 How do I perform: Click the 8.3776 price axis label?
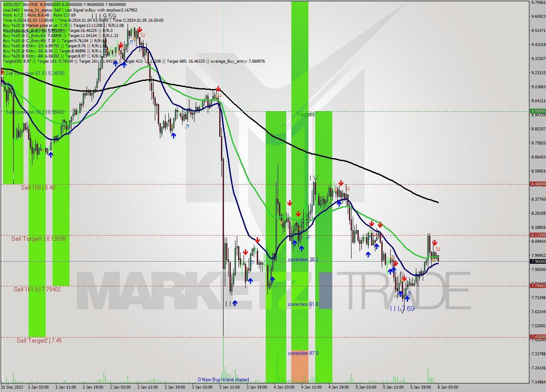(538, 199)
